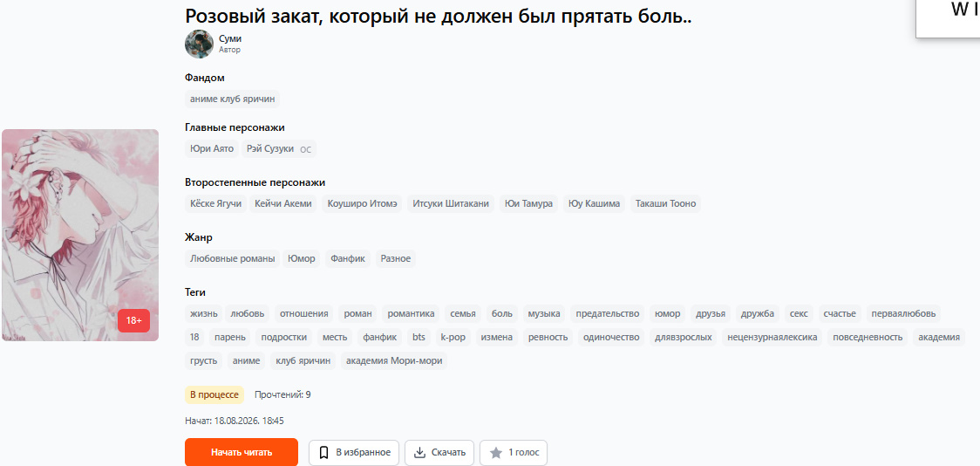Click the k-pop tag
Image resolution: width=980 pixels, height=466 pixels.
tap(453, 337)
